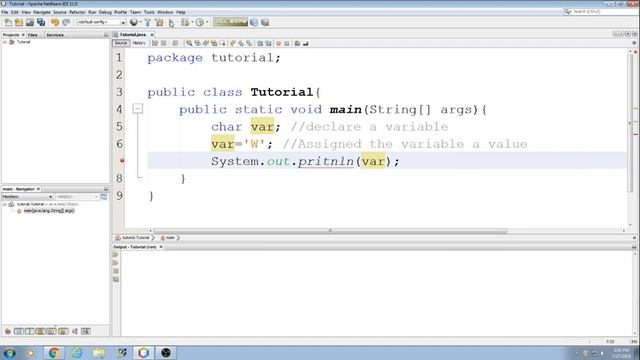
Task: Click the editor vertical scrollbar
Action: (x=631, y=122)
